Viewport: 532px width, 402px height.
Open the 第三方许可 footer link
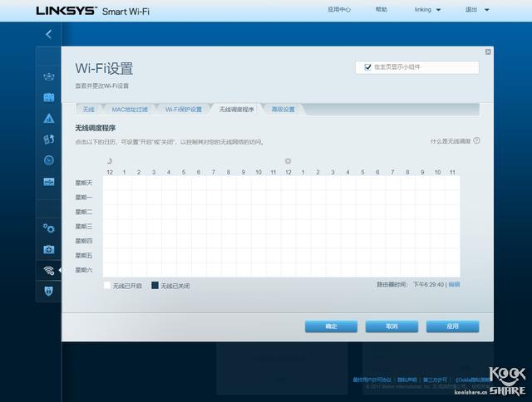click(435, 380)
